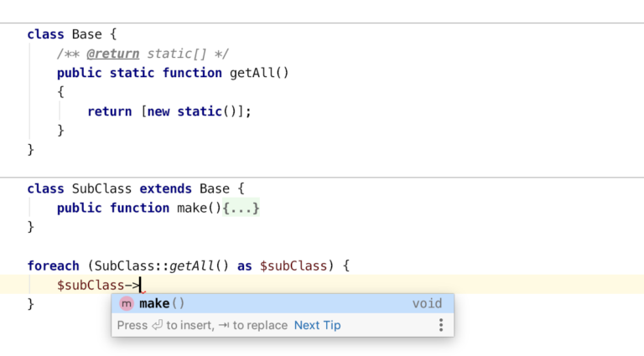The height and width of the screenshot is (356, 644).
Task: Open the Next Tip link
Action: coord(317,325)
